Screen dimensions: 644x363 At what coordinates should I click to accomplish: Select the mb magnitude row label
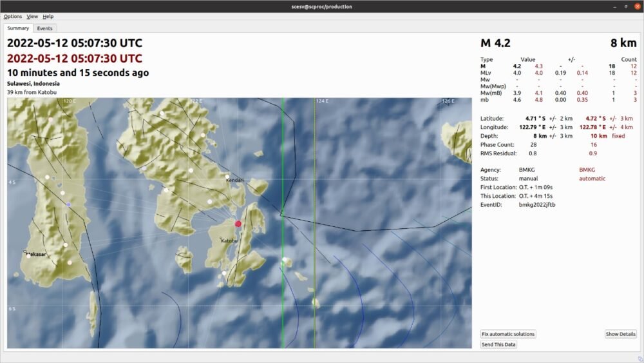pos(485,99)
